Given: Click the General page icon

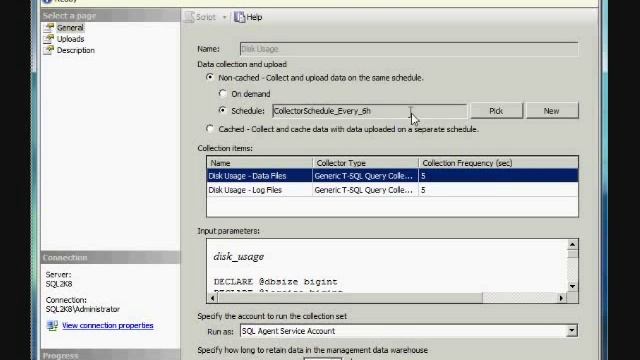Looking at the screenshot, I should [x=49, y=28].
